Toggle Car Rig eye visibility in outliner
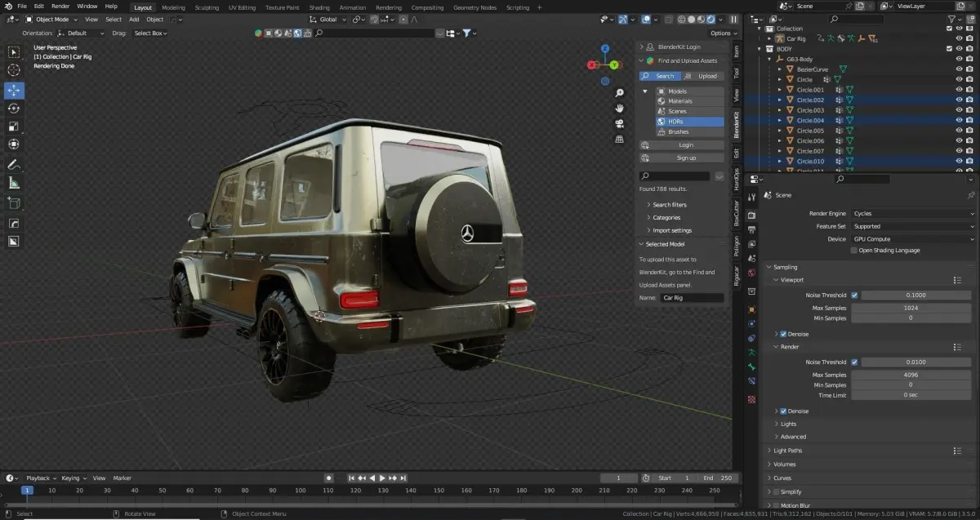980x520 pixels. pyautogui.click(x=959, y=38)
